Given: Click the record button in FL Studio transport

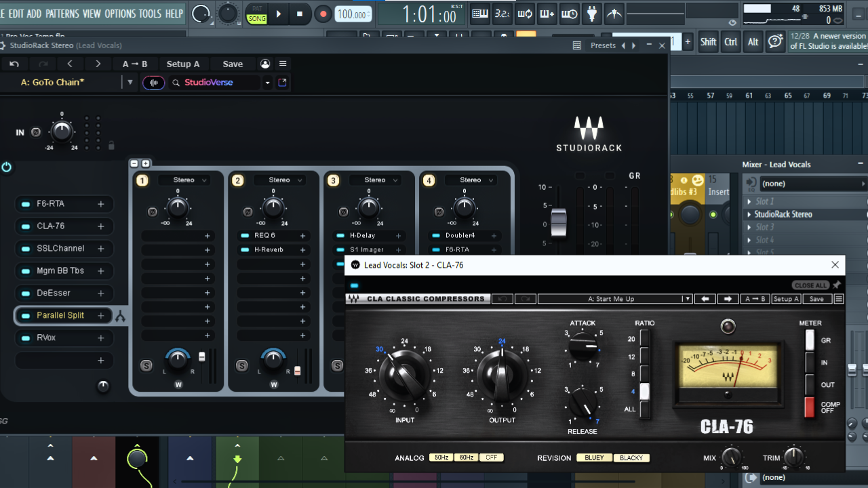Looking at the screenshot, I should click(323, 14).
